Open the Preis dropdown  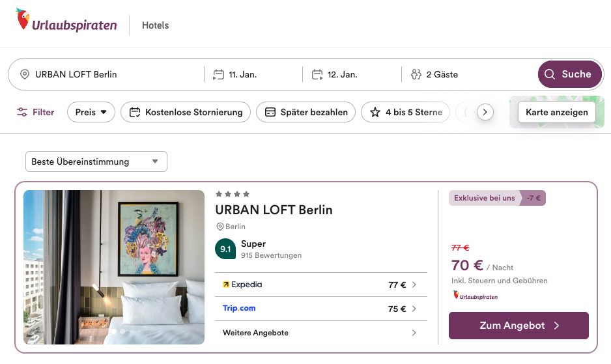(x=91, y=112)
